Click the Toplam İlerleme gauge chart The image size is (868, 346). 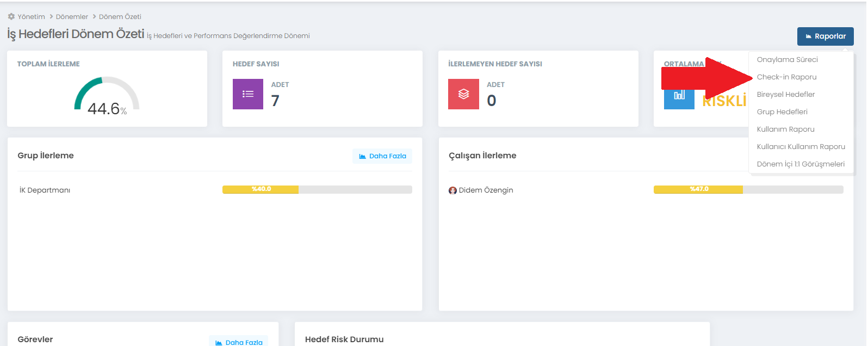point(107,96)
